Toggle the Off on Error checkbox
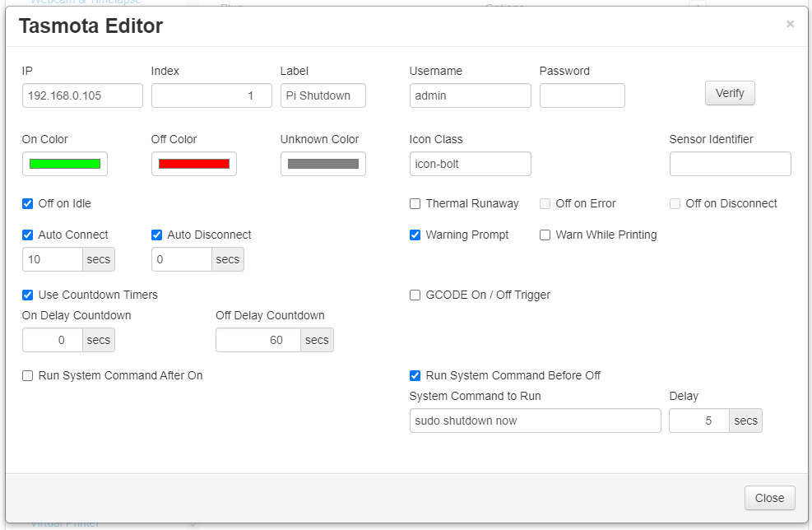This screenshot has height=530, width=812. pos(545,203)
